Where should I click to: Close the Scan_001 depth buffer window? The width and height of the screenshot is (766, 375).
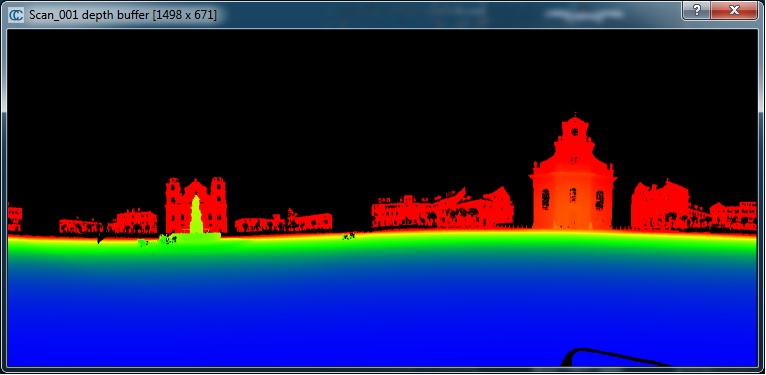click(734, 10)
